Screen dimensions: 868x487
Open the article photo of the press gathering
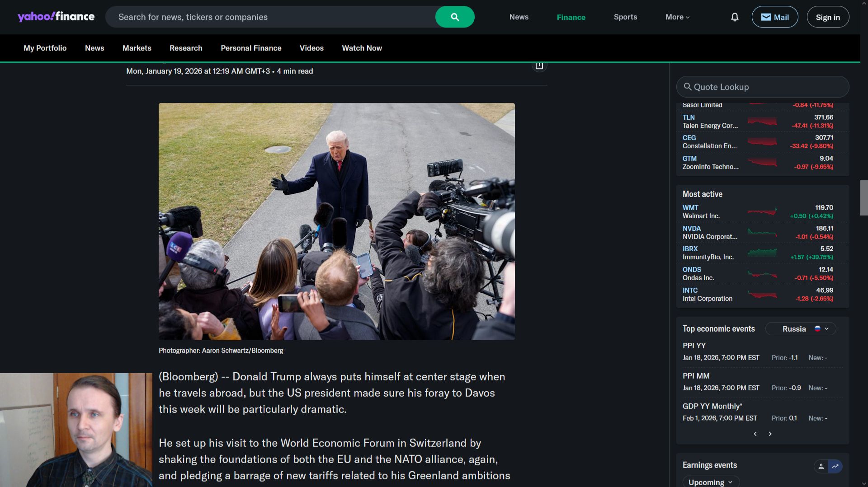336,221
